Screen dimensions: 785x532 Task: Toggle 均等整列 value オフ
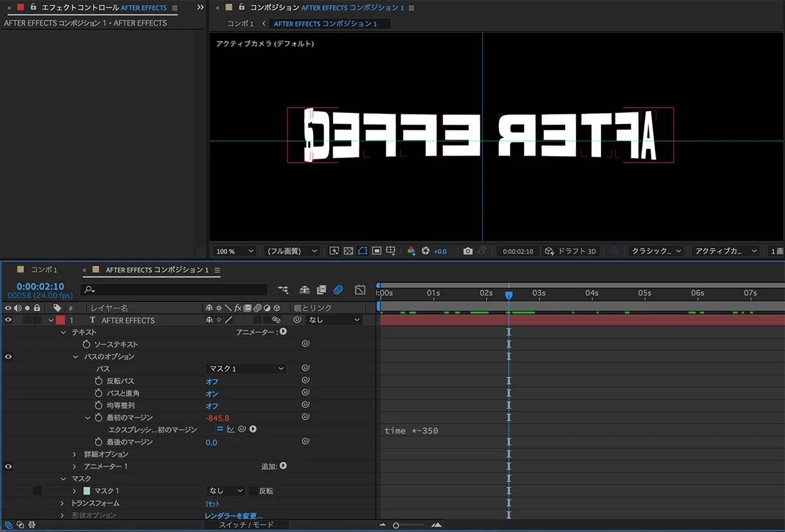click(212, 406)
